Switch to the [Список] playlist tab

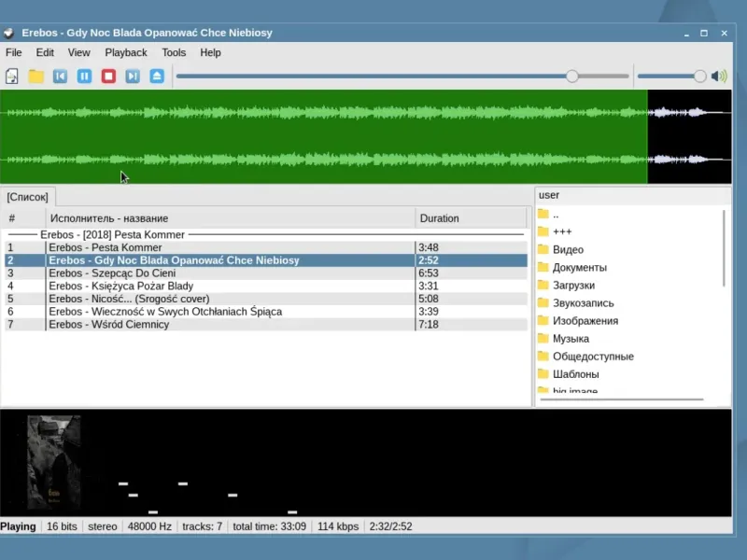tap(27, 197)
